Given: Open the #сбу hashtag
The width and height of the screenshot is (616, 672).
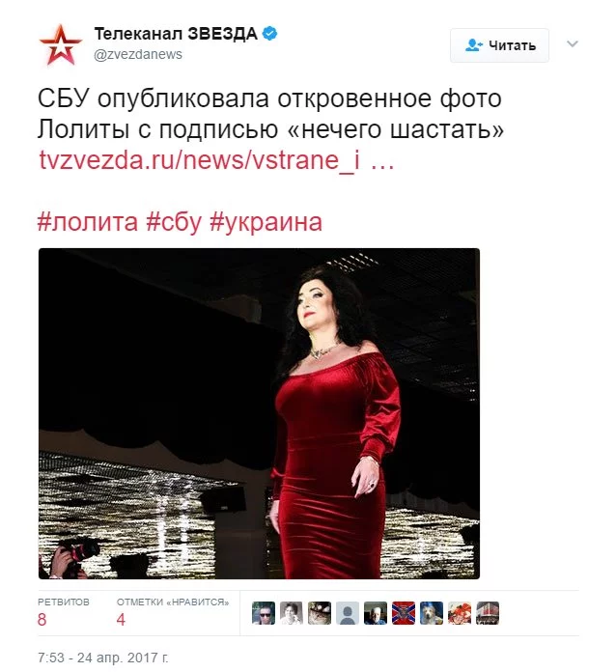Looking at the screenshot, I should click(174, 222).
